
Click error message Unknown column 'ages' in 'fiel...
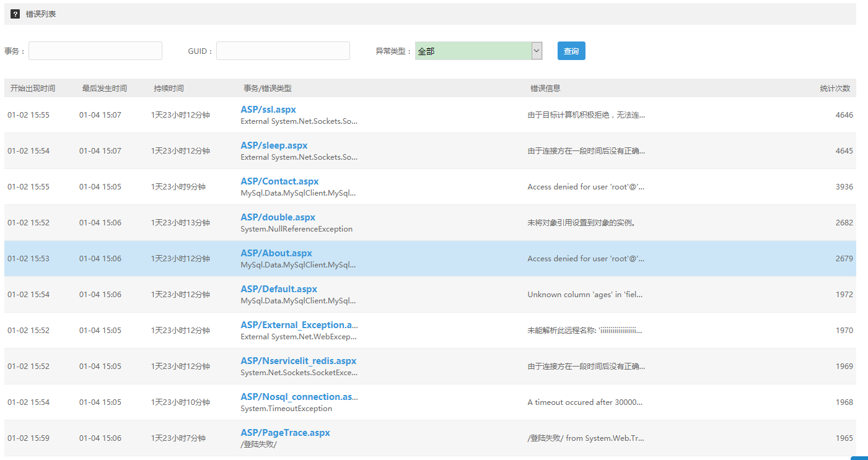(x=585, y=295)
